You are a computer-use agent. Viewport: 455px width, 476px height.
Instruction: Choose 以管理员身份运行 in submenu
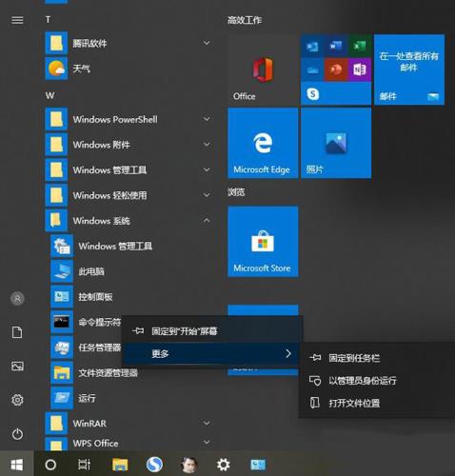click(376, 381)
